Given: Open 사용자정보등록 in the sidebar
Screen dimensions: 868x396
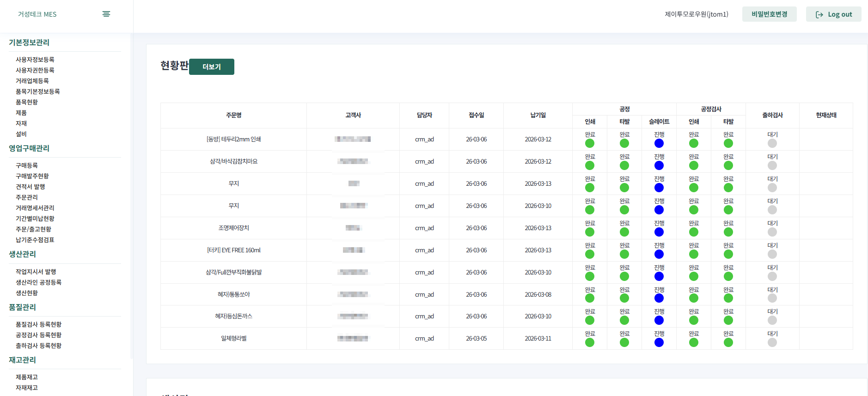Looking at the screenshot, I should click(35, 60).
